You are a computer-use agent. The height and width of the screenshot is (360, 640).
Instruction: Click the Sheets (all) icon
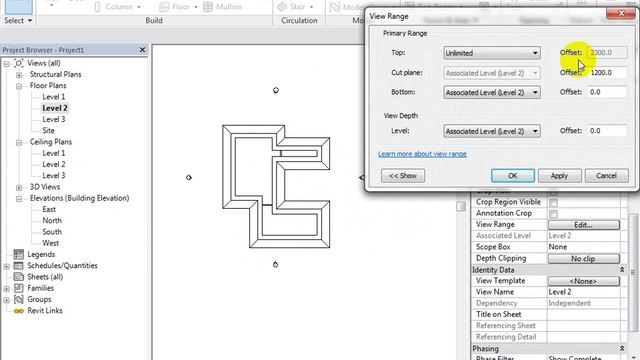tap(18, 277)
